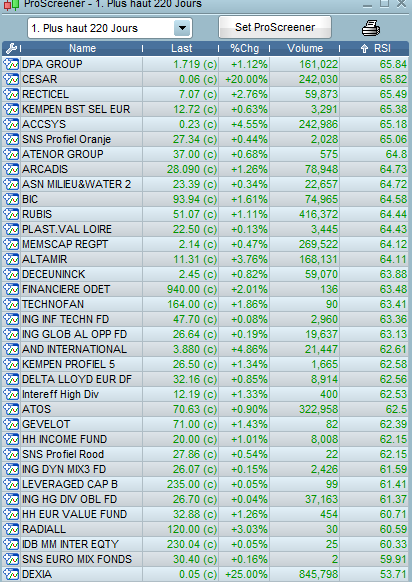Image resolution: width=412 pixels, height=582 pixels.
Task: Click ALTAMIR change value +3.76%
Action: point(249,259)
